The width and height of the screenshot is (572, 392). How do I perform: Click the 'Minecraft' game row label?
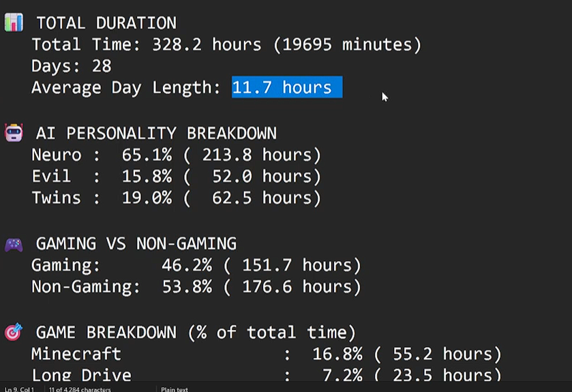click(x=76, y=354)
